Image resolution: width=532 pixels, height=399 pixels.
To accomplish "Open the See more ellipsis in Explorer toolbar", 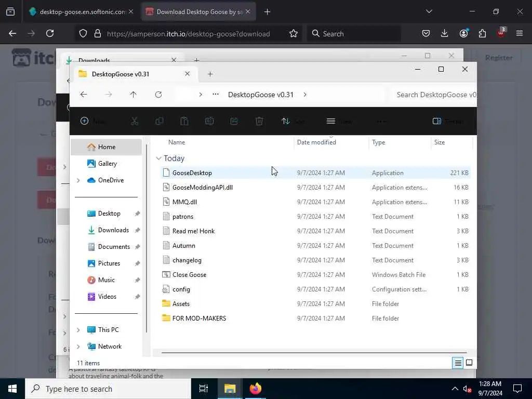I will pyautogui.click(x=381, y=121).
